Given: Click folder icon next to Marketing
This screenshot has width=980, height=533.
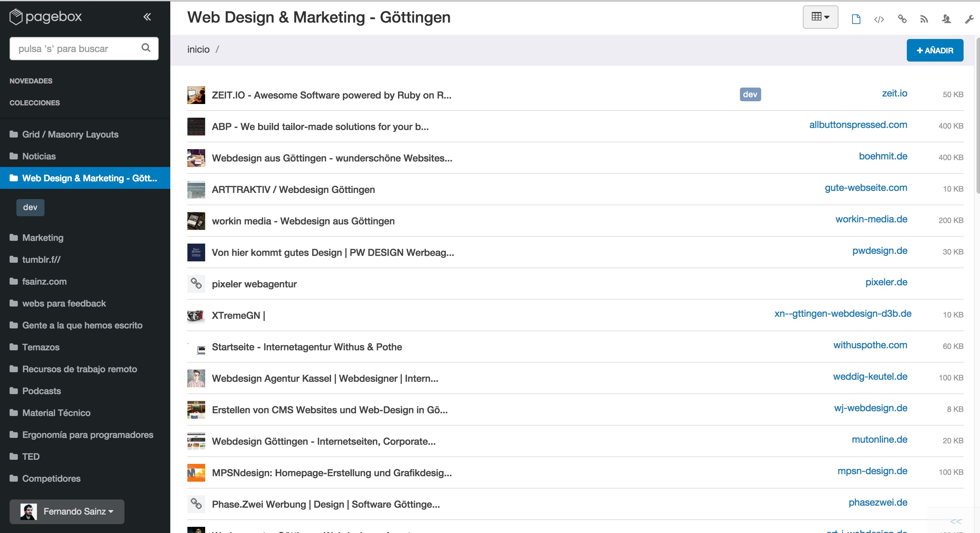Looking at the screenshot, I should click(14, 237).
